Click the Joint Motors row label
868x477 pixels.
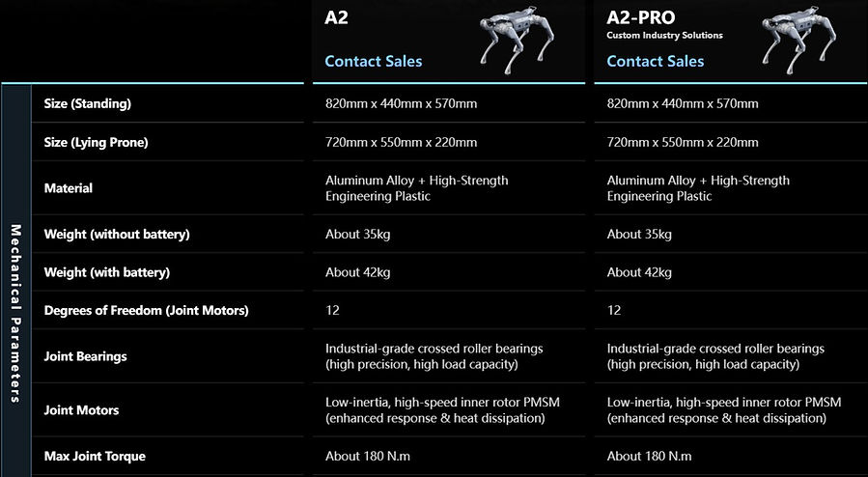tap(81, 410)
